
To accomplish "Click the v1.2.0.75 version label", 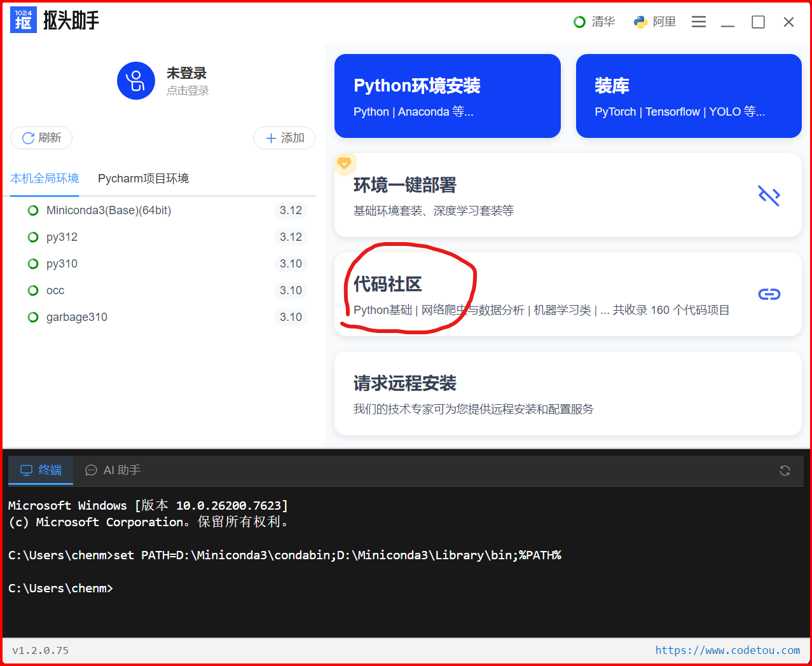I will click(x=41, y=650).
